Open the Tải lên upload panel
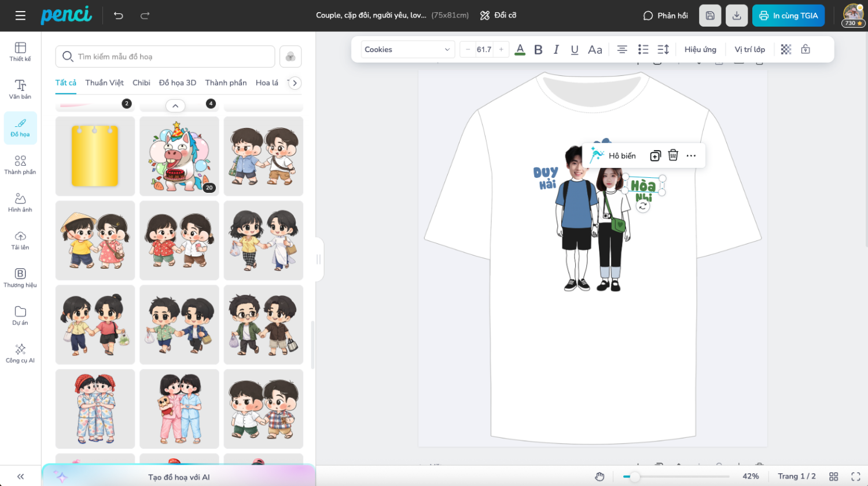 (x=20, y=240)
